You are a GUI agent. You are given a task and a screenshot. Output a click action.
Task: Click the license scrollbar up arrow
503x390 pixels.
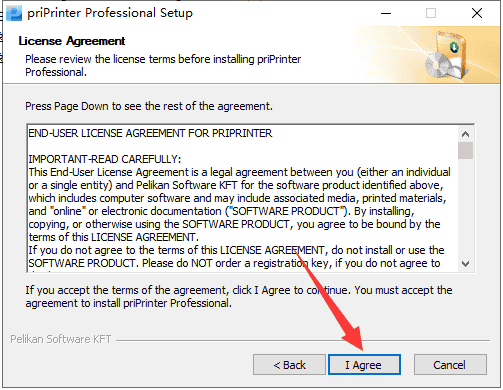point(466,134)
